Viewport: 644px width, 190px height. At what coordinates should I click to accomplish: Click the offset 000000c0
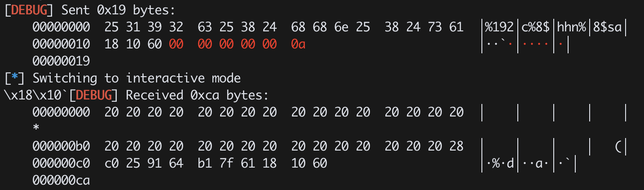point(61,164)
